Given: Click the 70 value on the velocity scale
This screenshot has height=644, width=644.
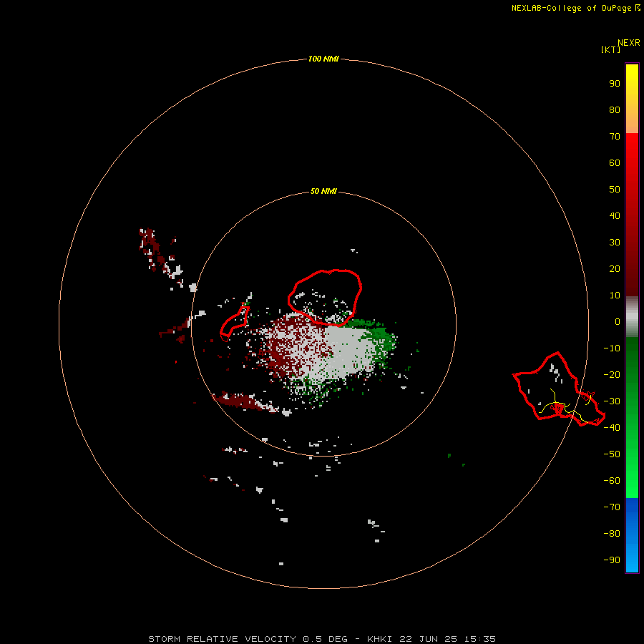Looking at the screenshot, I should (615, 137).
